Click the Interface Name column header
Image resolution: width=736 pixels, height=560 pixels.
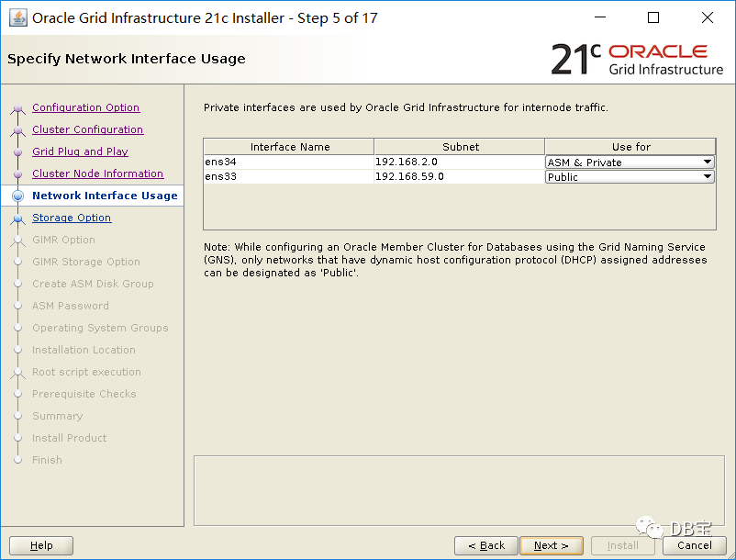[x=290, y=147]
